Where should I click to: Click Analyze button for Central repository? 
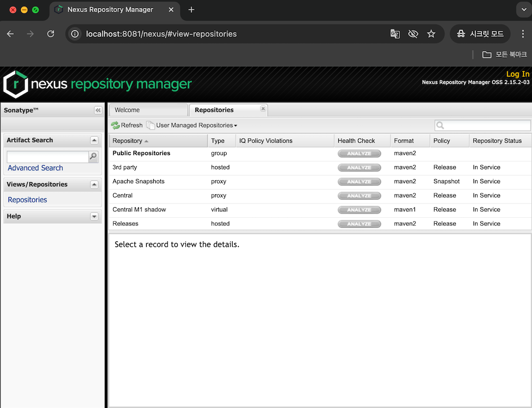tap(359, 195)
